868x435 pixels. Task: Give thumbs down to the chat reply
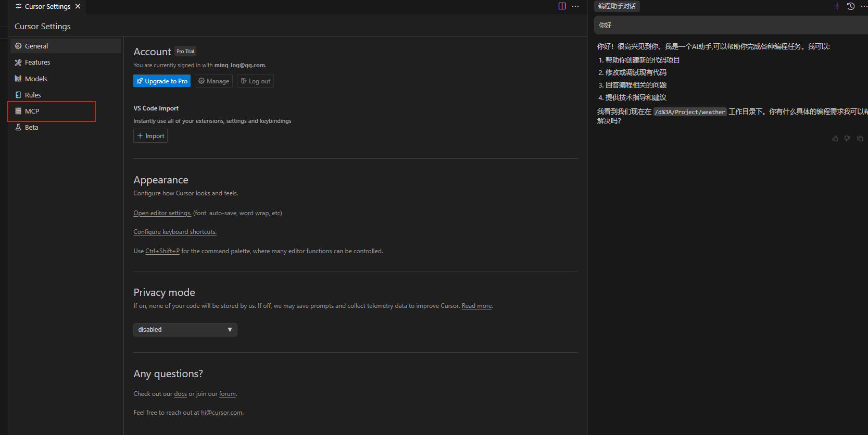[847, 139]
